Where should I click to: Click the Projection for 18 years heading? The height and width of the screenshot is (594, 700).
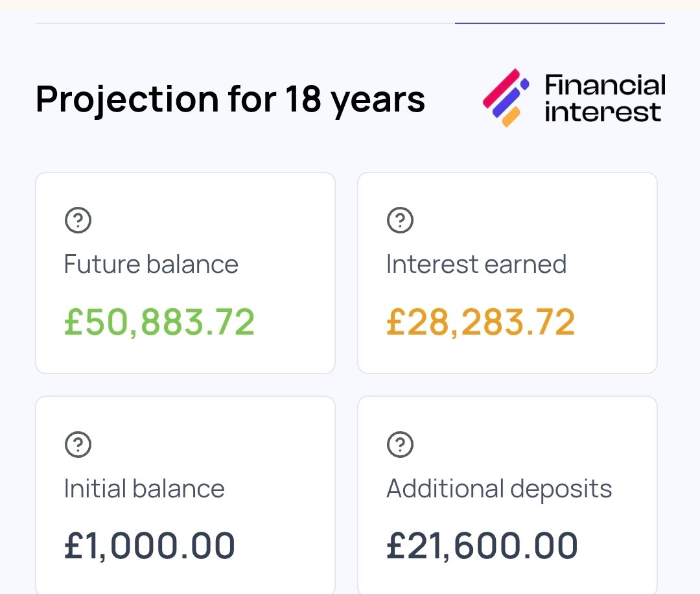[x=230, y=100]
